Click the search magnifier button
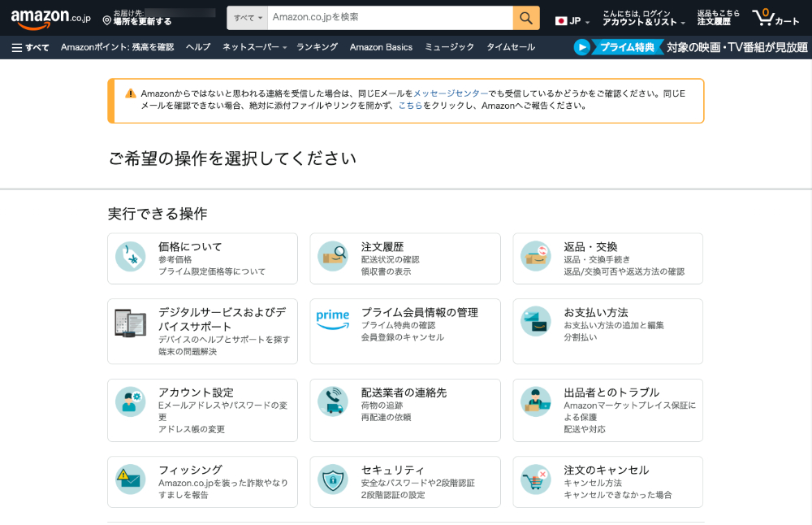Screen dimensions: 812x525 [x=526, y=18]
